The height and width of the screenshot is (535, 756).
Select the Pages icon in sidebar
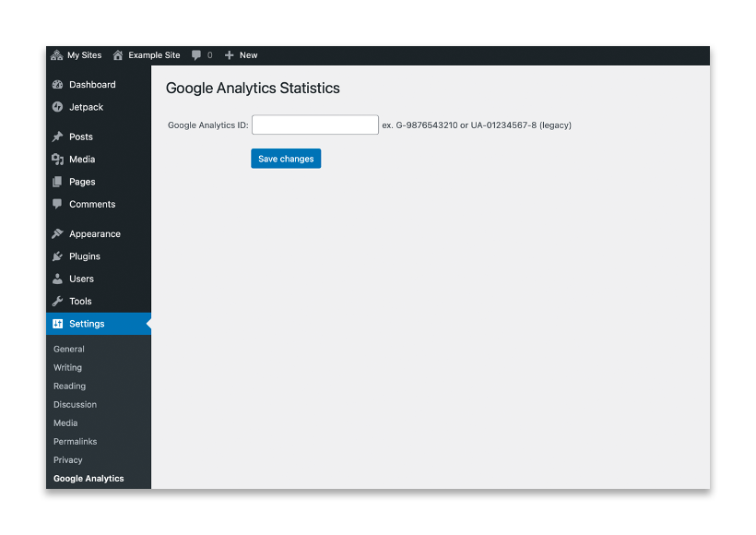(x=57, y=182)
